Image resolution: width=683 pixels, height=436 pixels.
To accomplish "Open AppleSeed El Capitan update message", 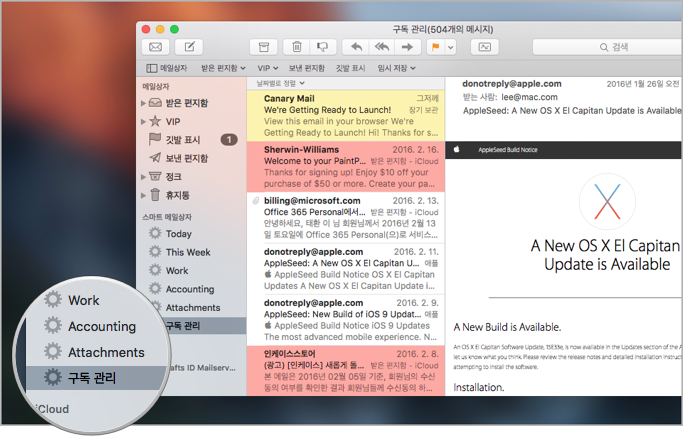I will click(346, 268).
